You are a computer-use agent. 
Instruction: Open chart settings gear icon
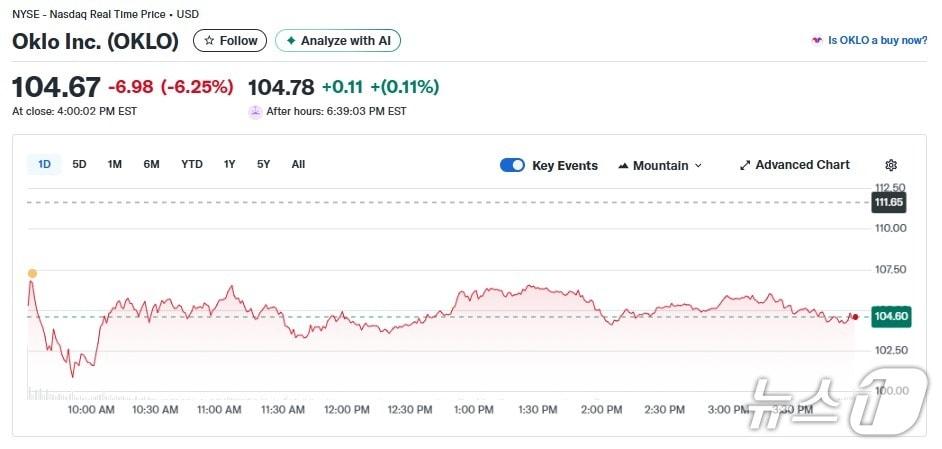point(891,166)
